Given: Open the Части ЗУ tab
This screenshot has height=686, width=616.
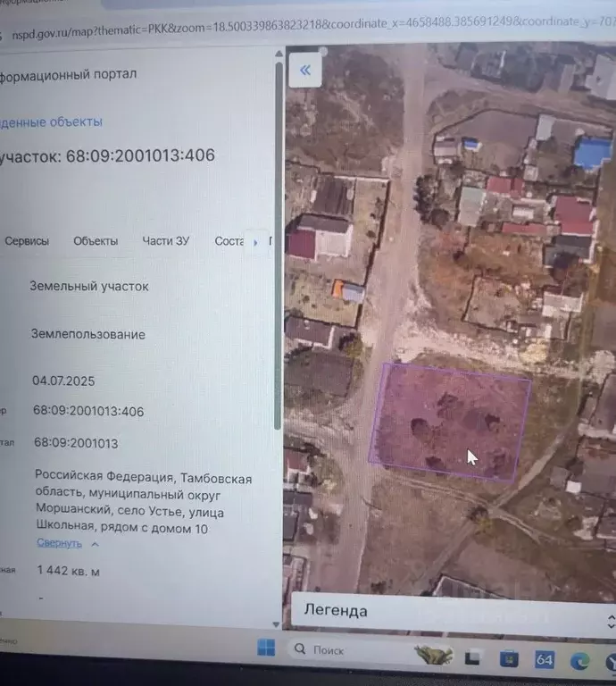Looking at the screenshot, I should coord(166,241).
